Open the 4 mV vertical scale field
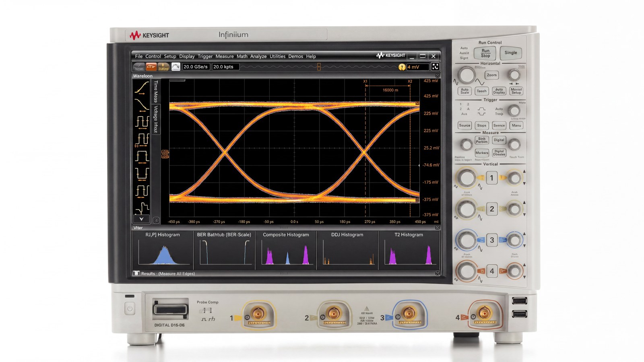 [418, 67]
